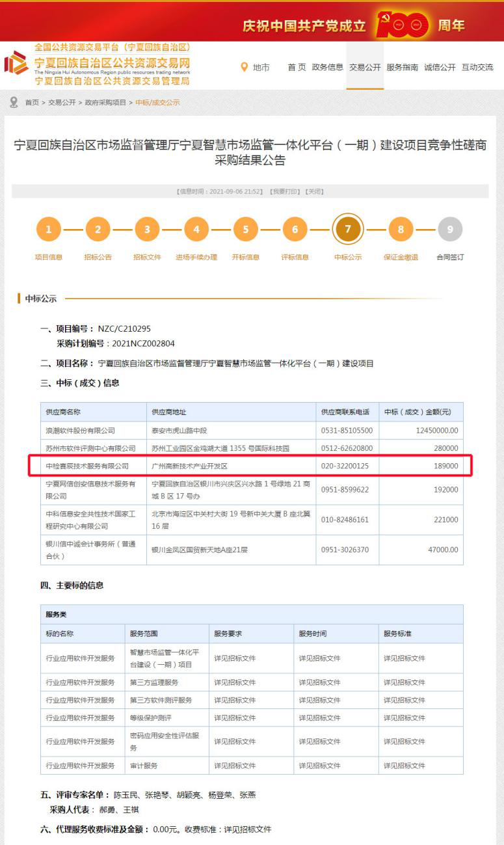Select step 2 circle 招标公告
Image resolution: width=504 pixels, height=845 pixels.
[98, 229]
